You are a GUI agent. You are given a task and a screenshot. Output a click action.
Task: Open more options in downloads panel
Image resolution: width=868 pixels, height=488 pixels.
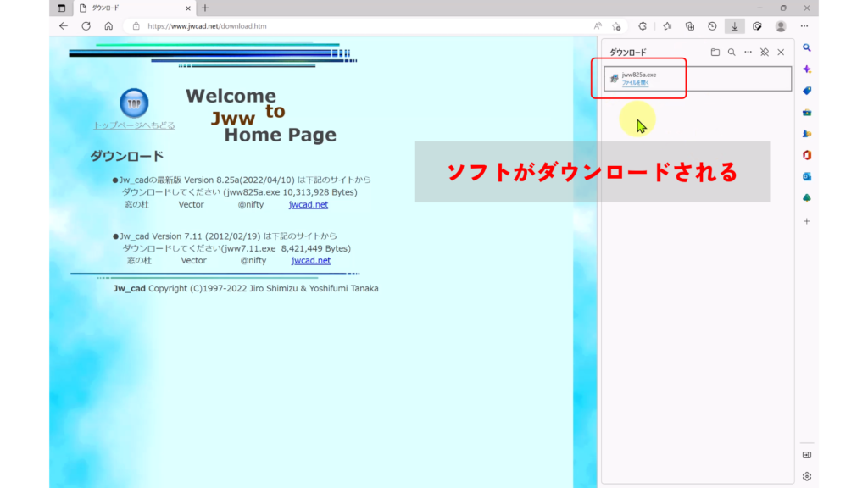tap(748, 52)
